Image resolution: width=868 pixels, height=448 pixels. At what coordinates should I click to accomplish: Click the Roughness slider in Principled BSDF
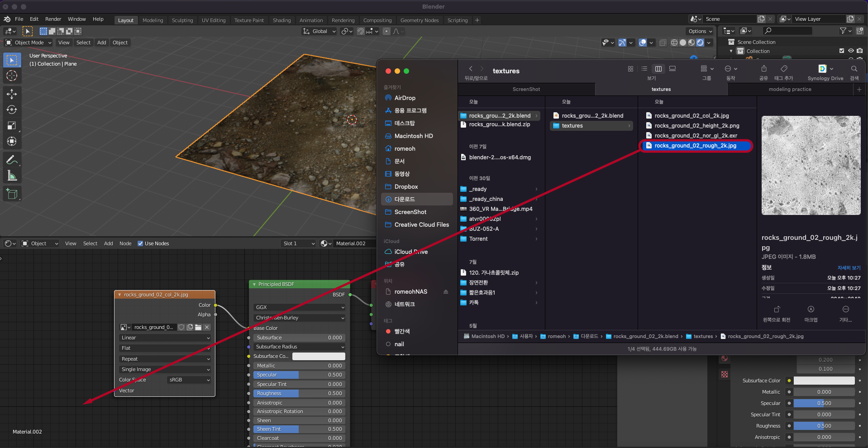click(299, 393)
